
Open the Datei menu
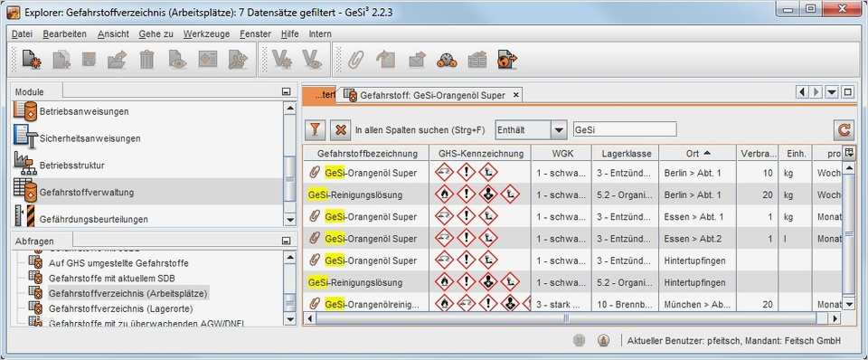click(x=22, y=33)
